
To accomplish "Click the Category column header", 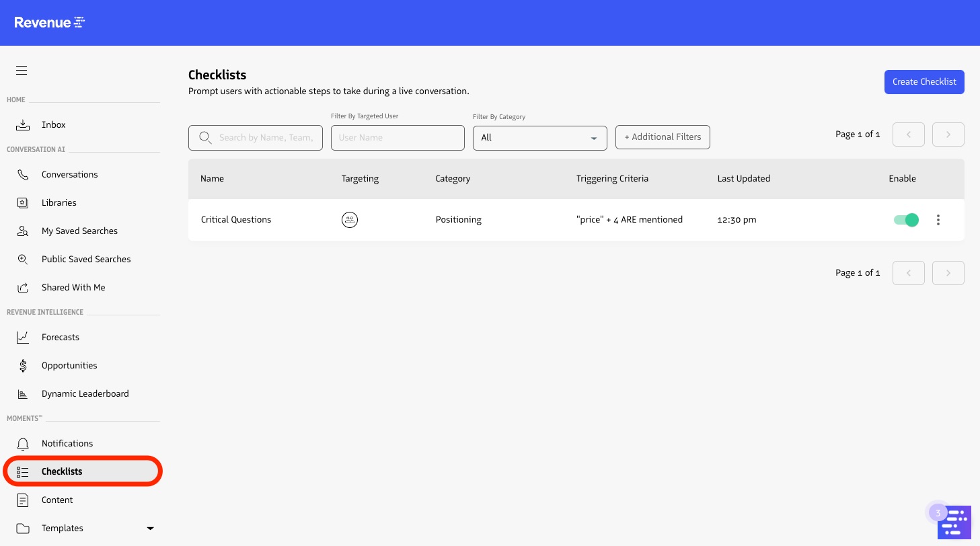I will (453, 178).
